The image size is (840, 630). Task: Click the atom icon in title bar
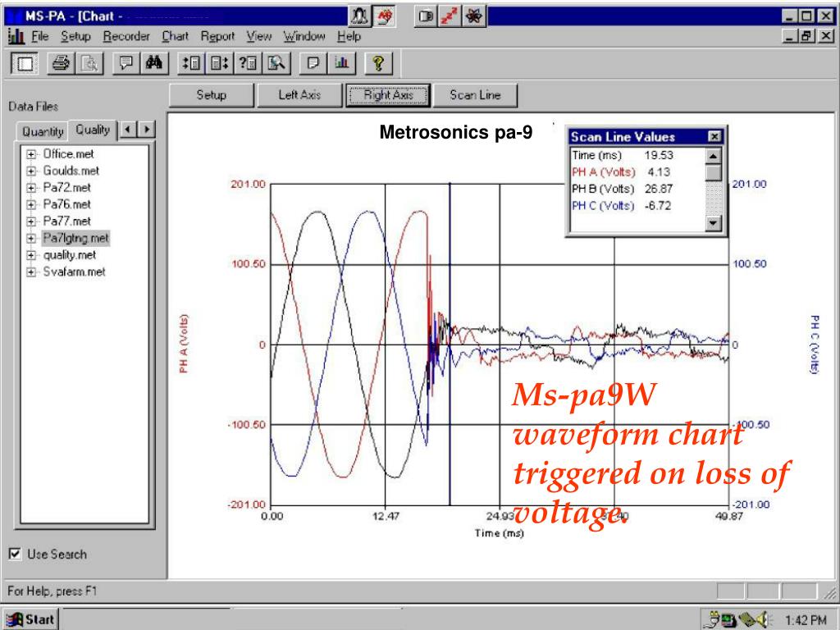click(473, 16)
